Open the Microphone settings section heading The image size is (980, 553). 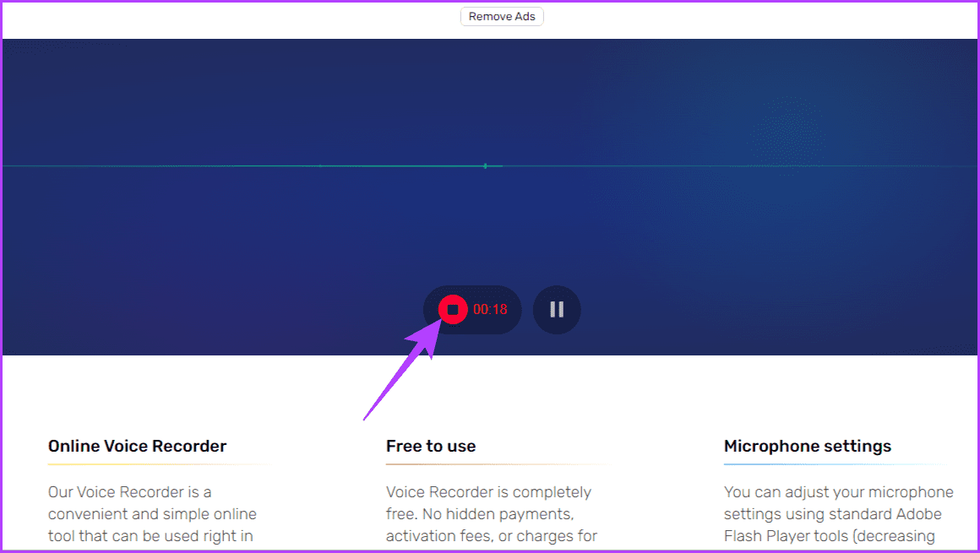[x=807, y=446]
